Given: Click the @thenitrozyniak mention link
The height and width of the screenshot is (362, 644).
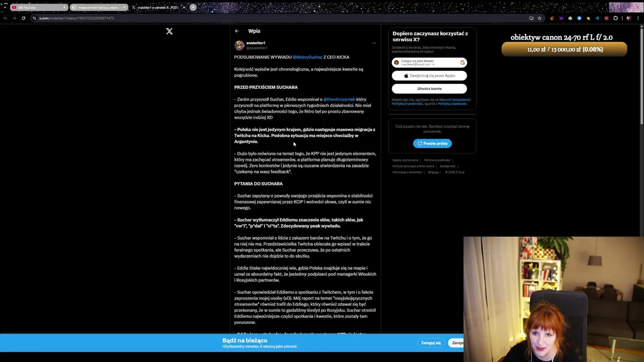Looking at the screenshot, I should click(x=339, y=100).
